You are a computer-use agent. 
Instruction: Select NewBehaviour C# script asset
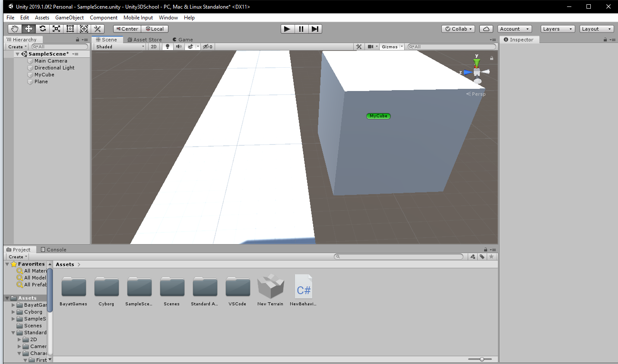tap(303, 290)
